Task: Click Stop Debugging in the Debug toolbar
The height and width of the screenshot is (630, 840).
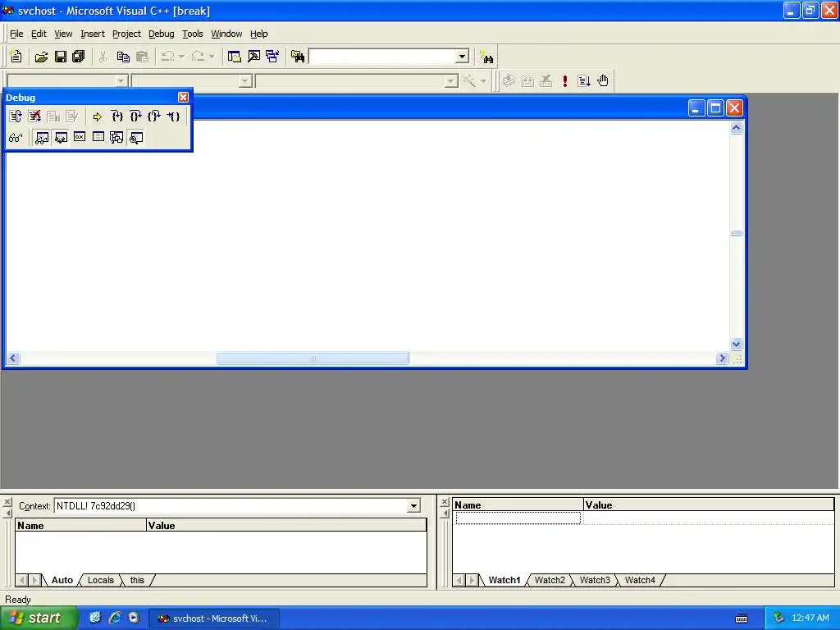Action: (x=34, y=116)
